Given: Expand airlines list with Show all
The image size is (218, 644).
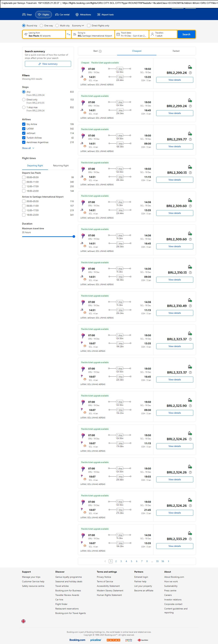Looking at the screenshot, I should click(28, 148).
